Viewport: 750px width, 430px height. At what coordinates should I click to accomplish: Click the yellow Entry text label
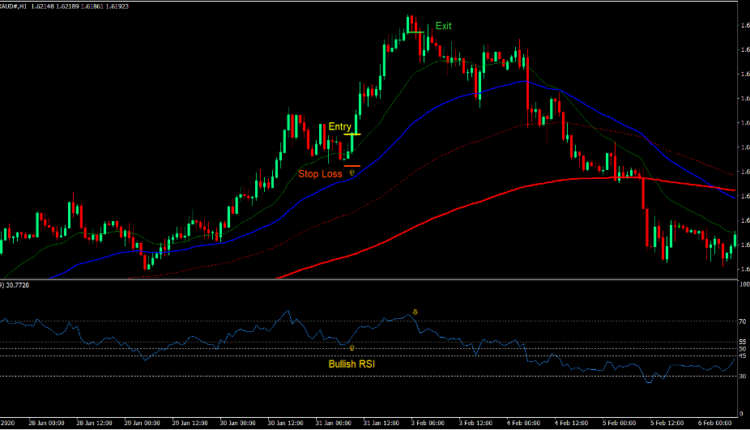point(340,126)
